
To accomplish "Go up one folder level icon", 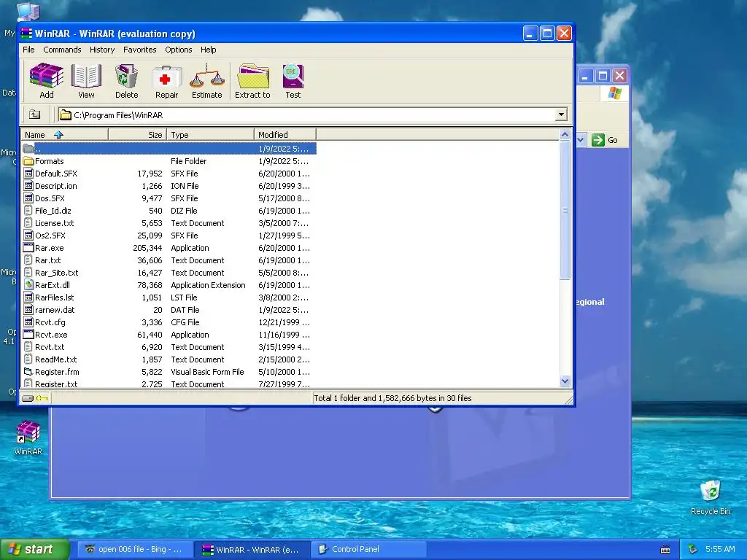I will point(34,114).
